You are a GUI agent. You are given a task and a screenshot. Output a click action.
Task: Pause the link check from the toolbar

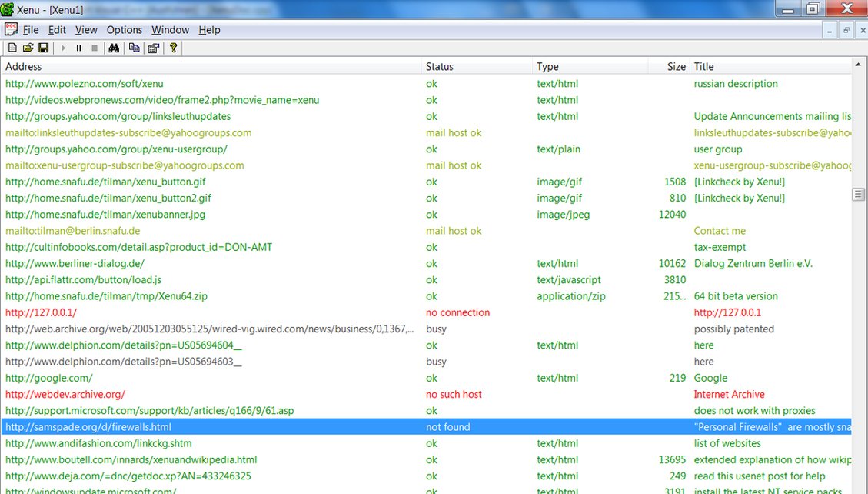[x=78, y=48]
